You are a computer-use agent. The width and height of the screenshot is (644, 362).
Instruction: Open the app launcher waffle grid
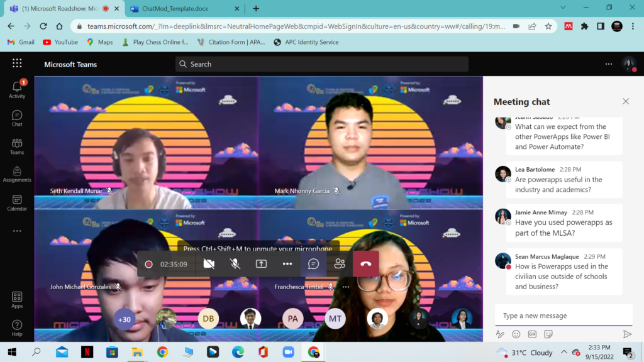click(17, 63)
